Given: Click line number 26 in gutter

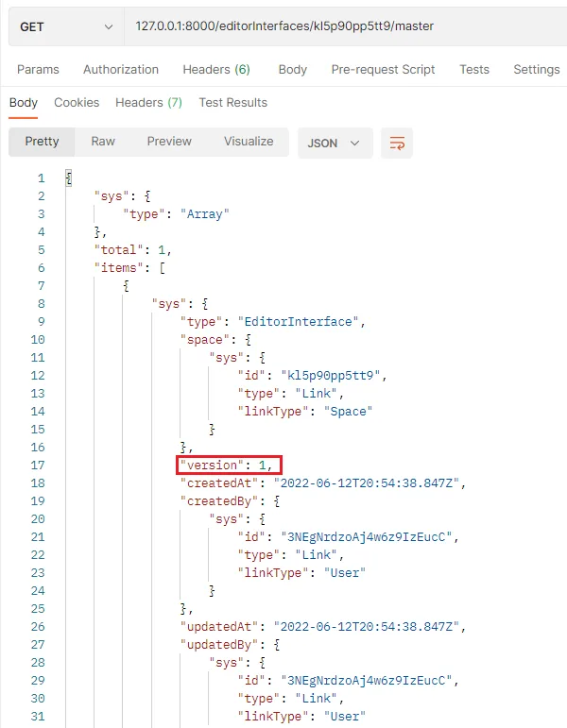Looking at the screenshot, I should click(x=38, y=627).
